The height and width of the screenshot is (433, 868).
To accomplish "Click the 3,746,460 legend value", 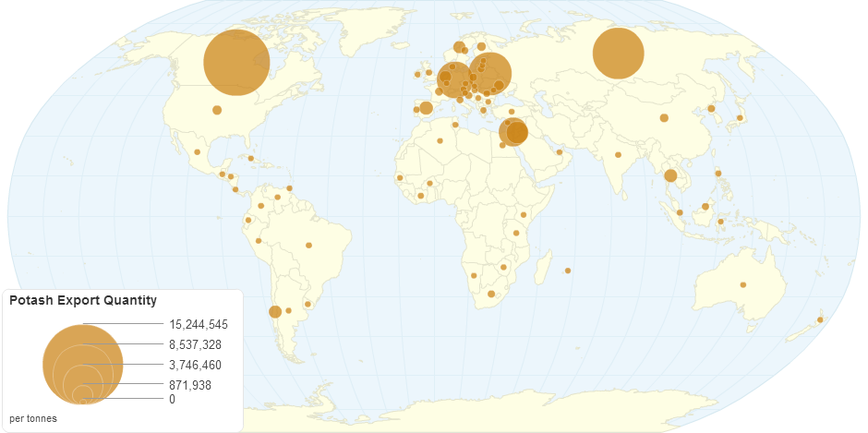I will pyautogui.click(x=195, y=365).
